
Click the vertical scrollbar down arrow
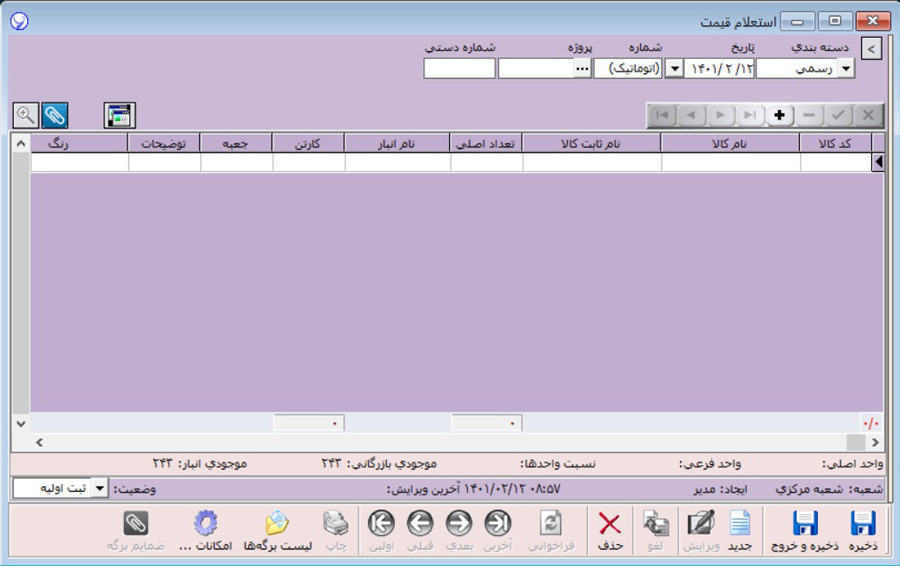20,423
